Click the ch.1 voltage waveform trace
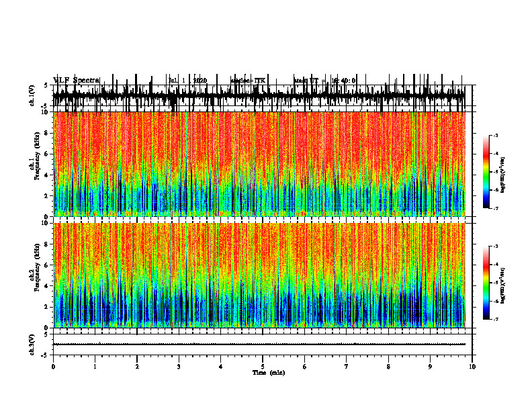 point(259,95)
